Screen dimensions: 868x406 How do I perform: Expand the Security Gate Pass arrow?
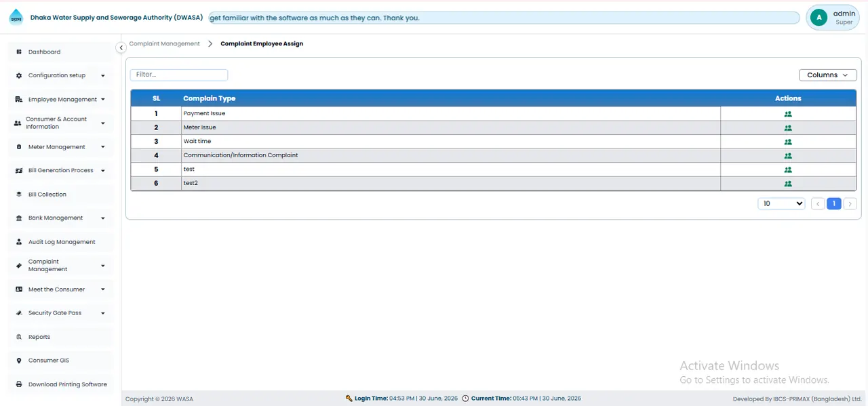click(x=103, y=313)
